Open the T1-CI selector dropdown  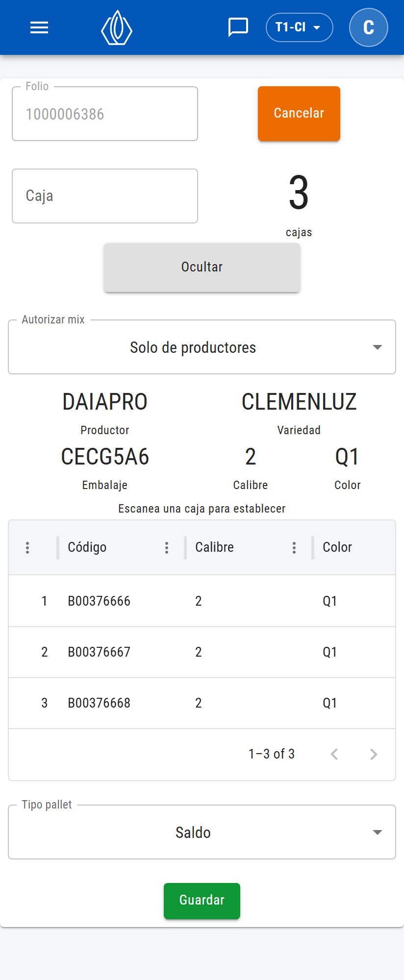300,27
